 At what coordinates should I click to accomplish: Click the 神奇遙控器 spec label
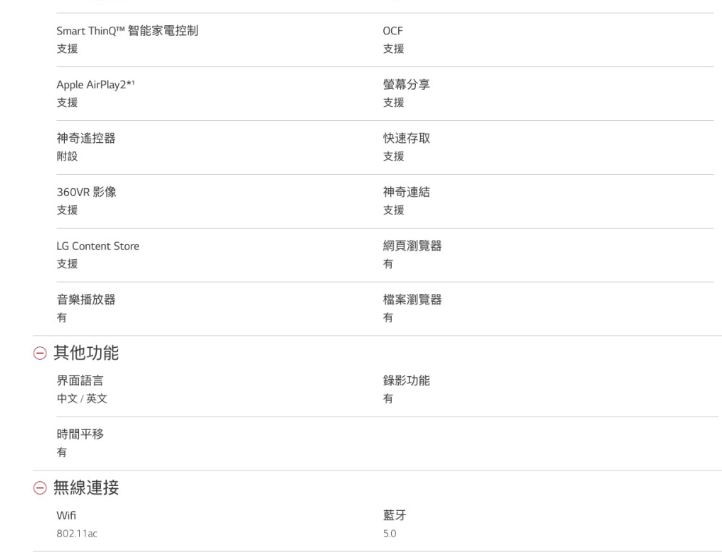(85, 139)
